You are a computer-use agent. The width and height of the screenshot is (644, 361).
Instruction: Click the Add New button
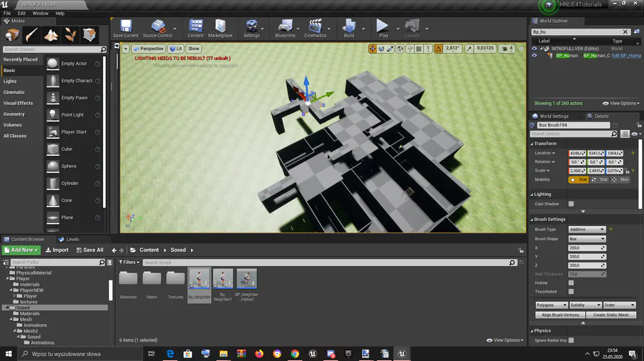(21, 249)
